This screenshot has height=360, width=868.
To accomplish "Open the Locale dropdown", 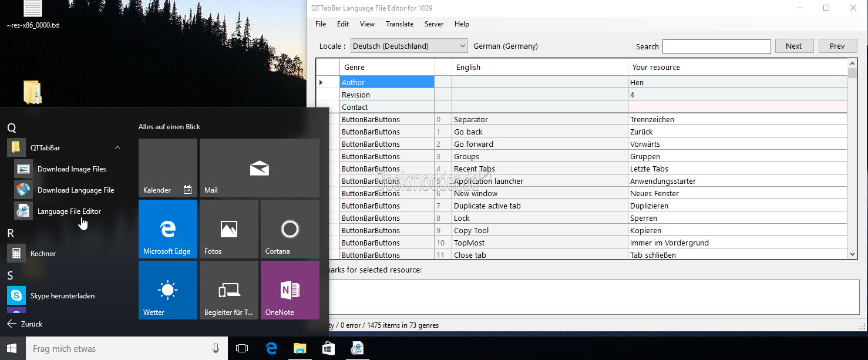I will point(409,46).
